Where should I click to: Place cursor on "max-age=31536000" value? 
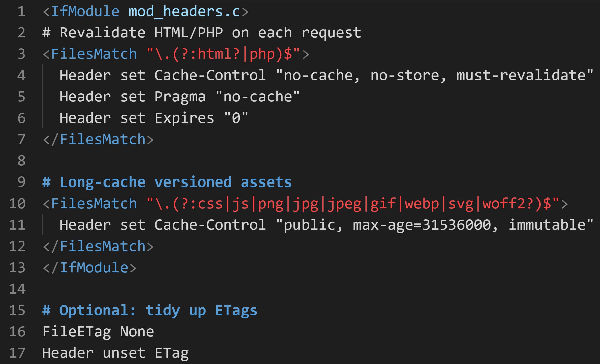(x=422, y=225)
